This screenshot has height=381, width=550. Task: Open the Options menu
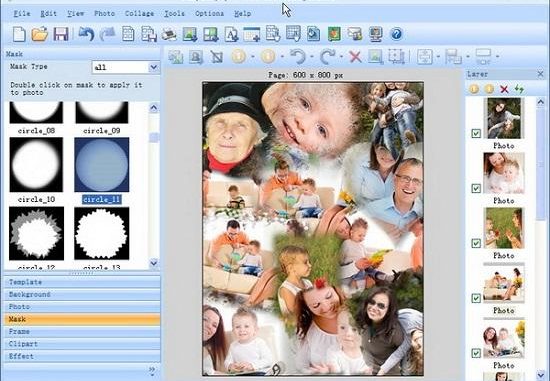(x=209, y=14)
